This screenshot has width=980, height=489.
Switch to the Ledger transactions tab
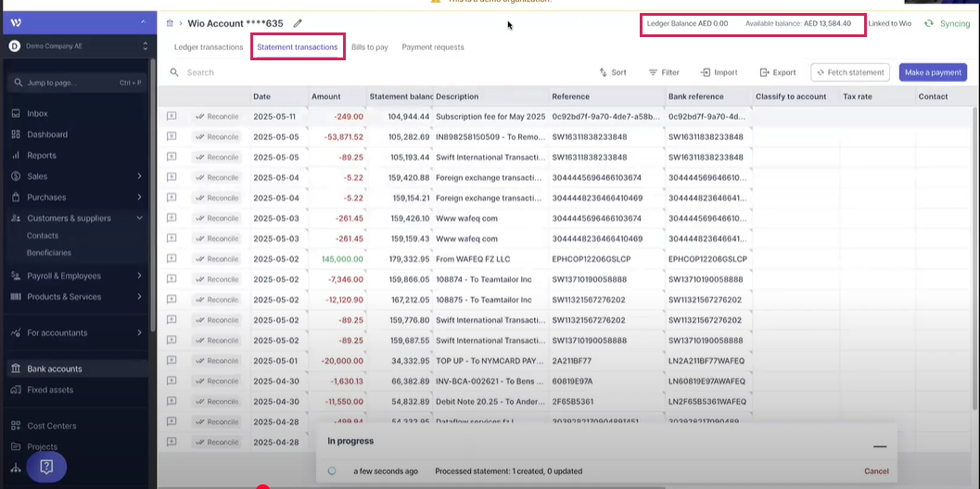(x=209, y=47)
